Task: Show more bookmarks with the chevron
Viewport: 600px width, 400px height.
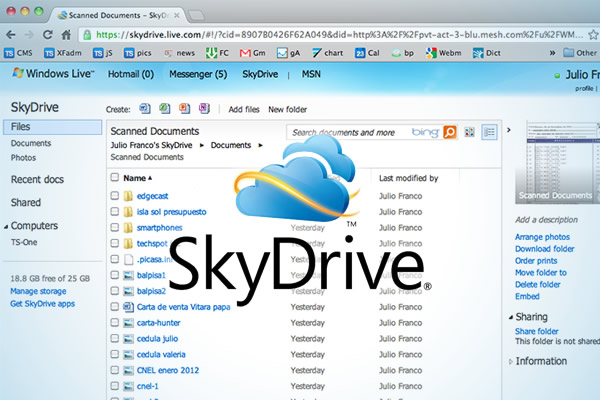Action: click(x=553, y=53)
